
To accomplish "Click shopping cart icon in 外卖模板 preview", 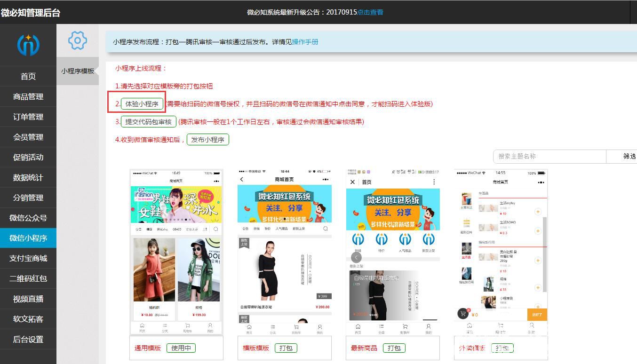I will pos(463,314).
